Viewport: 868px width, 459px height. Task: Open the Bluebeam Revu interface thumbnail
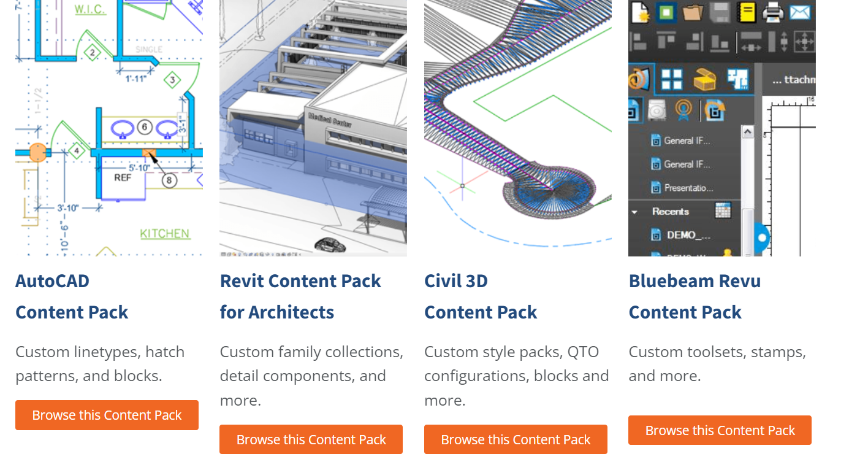coord(722,128)
